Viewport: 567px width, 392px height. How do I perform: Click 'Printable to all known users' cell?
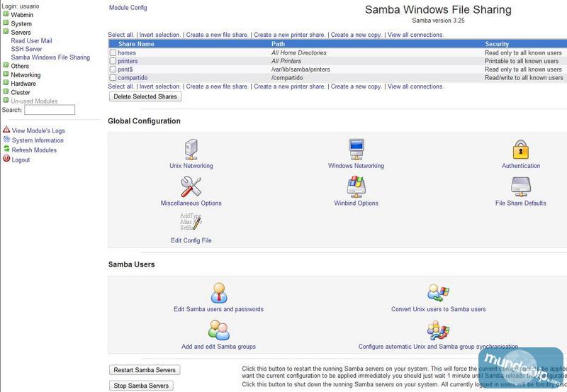[522, 61]
